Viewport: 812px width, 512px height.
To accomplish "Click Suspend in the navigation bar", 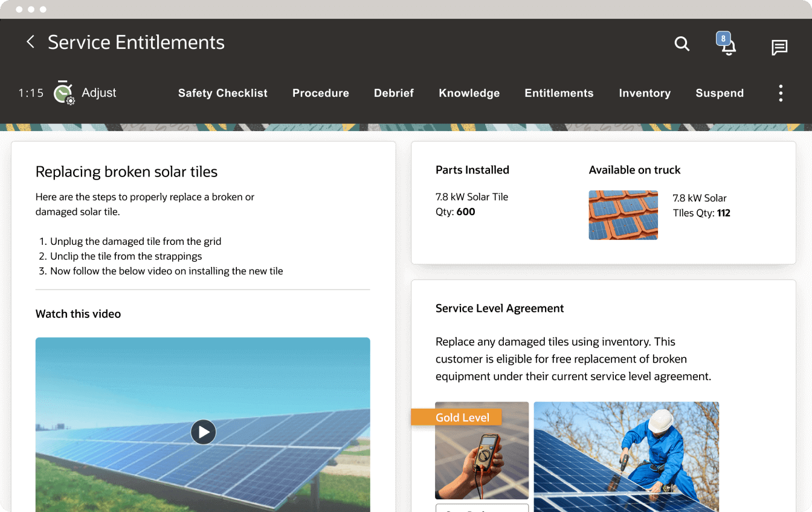I will tap(720, 92).
